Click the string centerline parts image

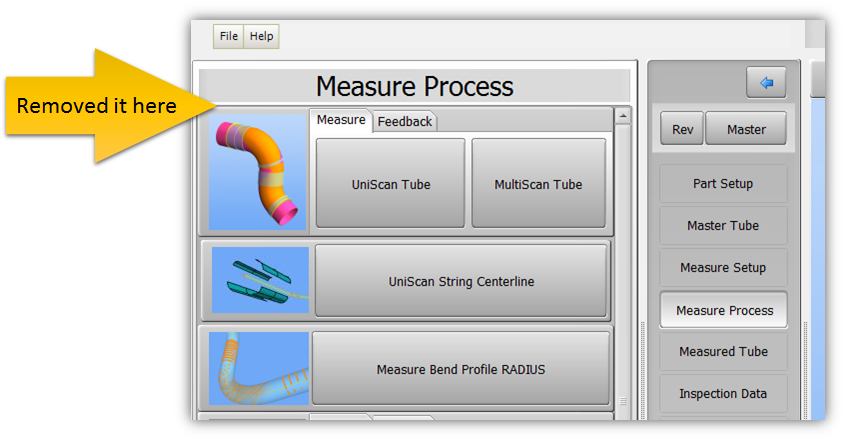pos(260,281)
